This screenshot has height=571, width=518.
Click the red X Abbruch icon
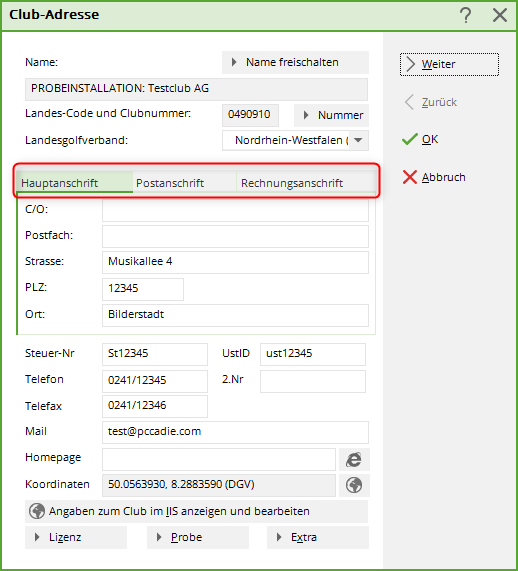410,177
